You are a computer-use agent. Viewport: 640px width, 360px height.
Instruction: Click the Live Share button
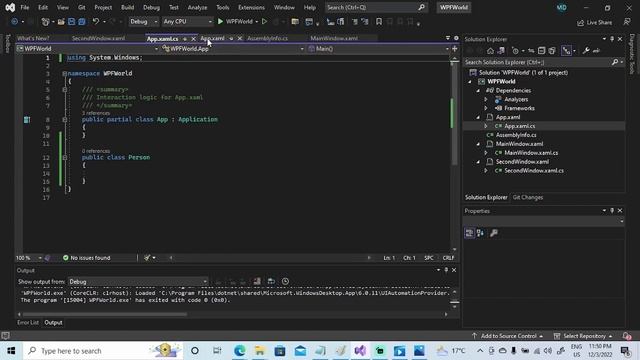(x=595, y=22)
